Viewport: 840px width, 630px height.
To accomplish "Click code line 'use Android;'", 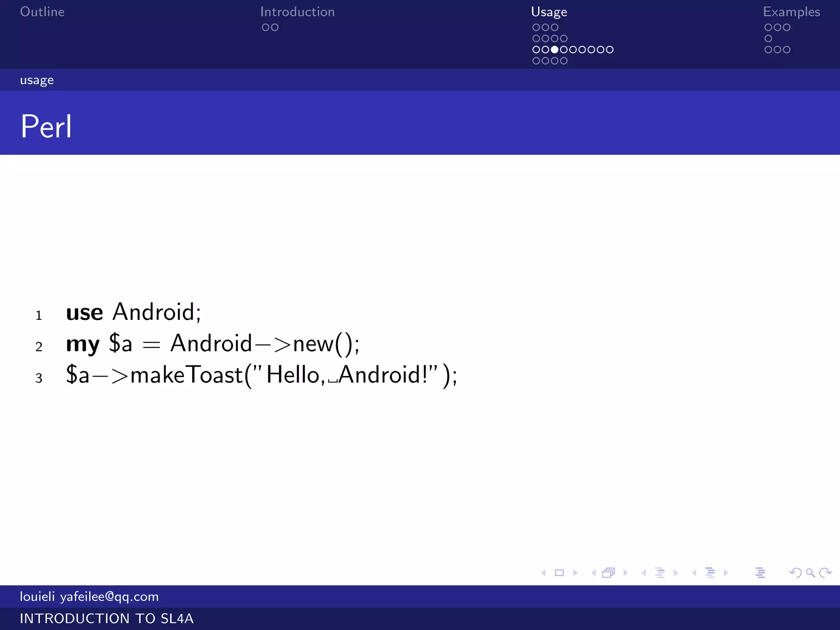I will tap(134, 312).
